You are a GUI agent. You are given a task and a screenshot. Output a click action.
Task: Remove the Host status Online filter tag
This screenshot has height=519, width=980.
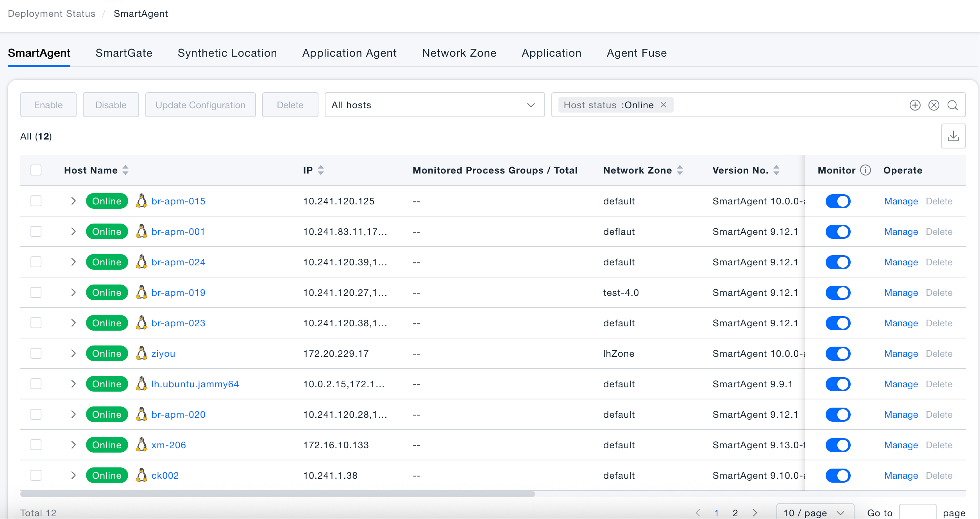click(663, 105)
